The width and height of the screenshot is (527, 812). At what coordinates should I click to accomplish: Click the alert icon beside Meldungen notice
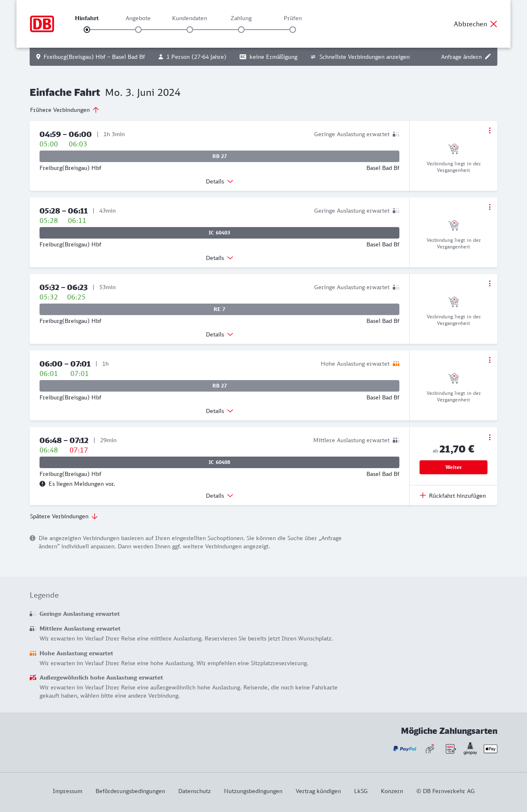[42, 484]
